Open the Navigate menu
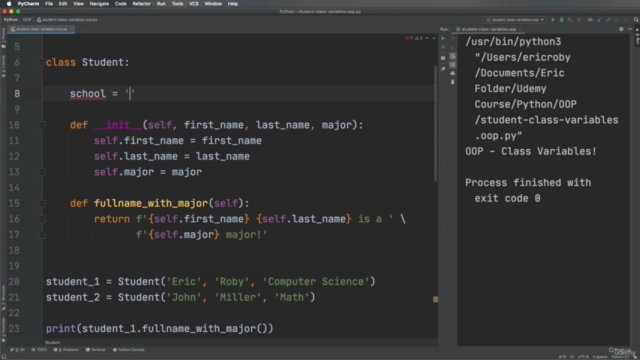 coord(99,4)
